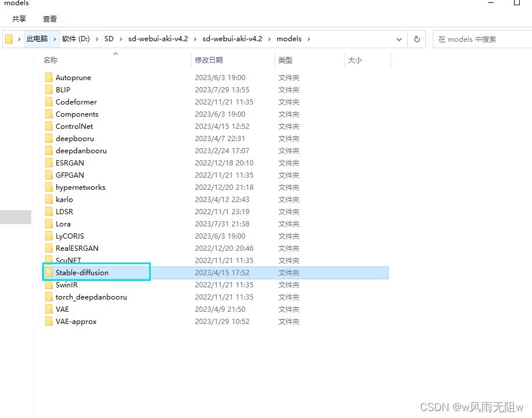Click the VAE-approx folder icon
Image resolution: width=532 pixels, height=418 pixels.
(49, 322)
